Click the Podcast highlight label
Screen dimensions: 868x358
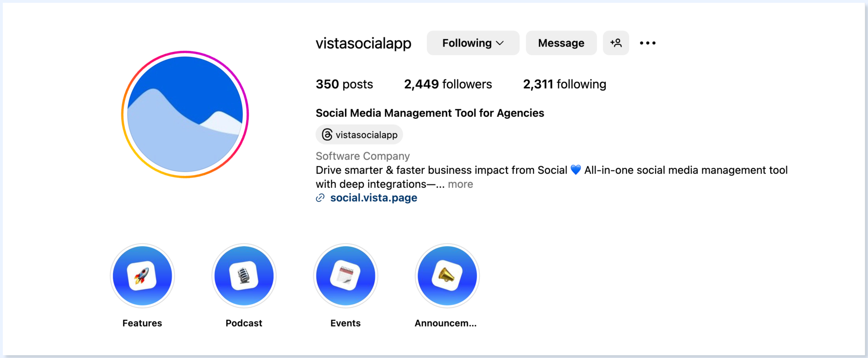pyautogui.click(x=244, y=323)
